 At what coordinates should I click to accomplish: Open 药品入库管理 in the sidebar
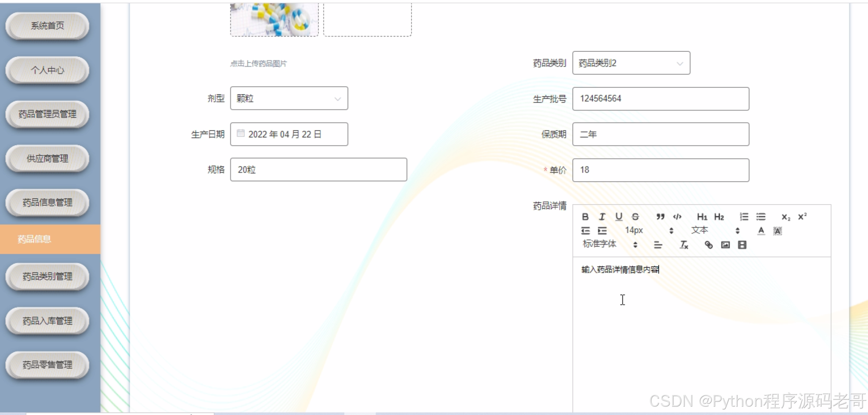47,321
